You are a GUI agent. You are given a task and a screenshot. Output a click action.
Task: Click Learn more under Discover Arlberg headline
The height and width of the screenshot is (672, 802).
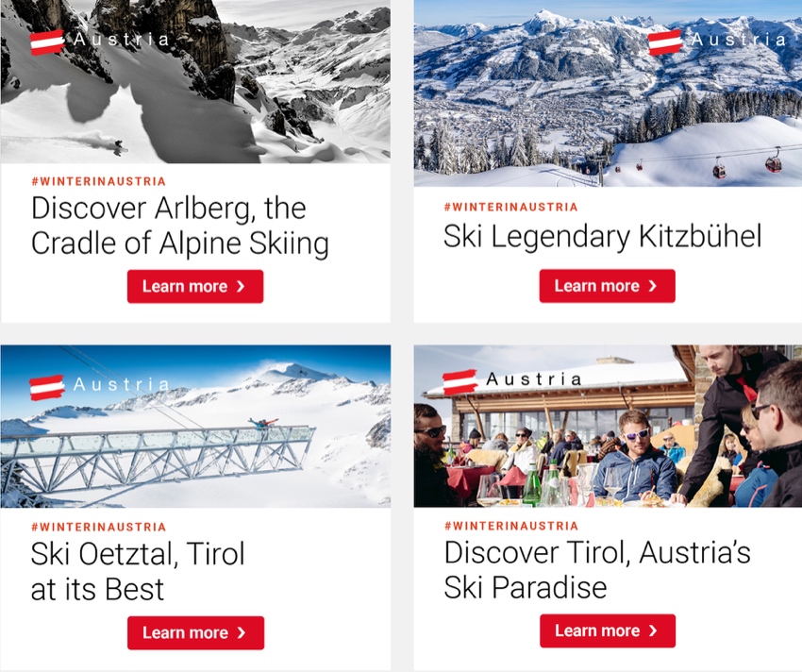tap(195, 287)
